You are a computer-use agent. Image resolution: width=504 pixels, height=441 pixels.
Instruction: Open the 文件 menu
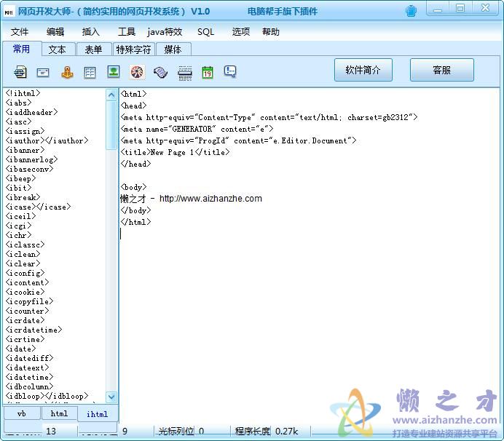(x=20, y=31)
